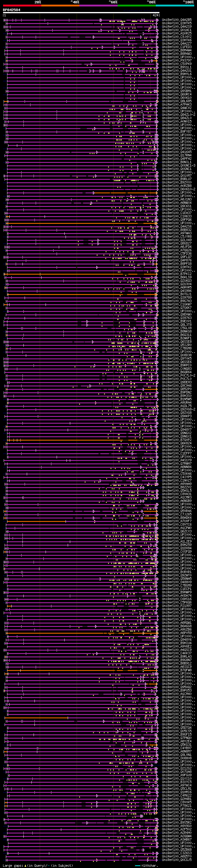Open hit UniRef100_Q4A2S9
197x868 pixels.
point(177,26)
